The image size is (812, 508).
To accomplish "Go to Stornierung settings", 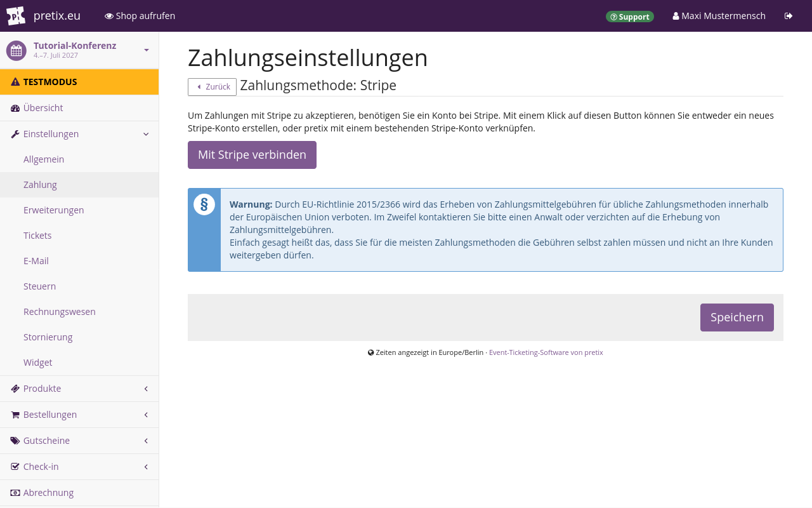I will (79, 337).
